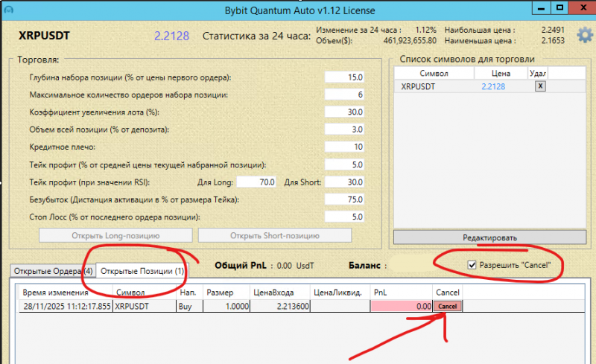Click the Cancel column header
596x364 pixels.
click(448, 293)
